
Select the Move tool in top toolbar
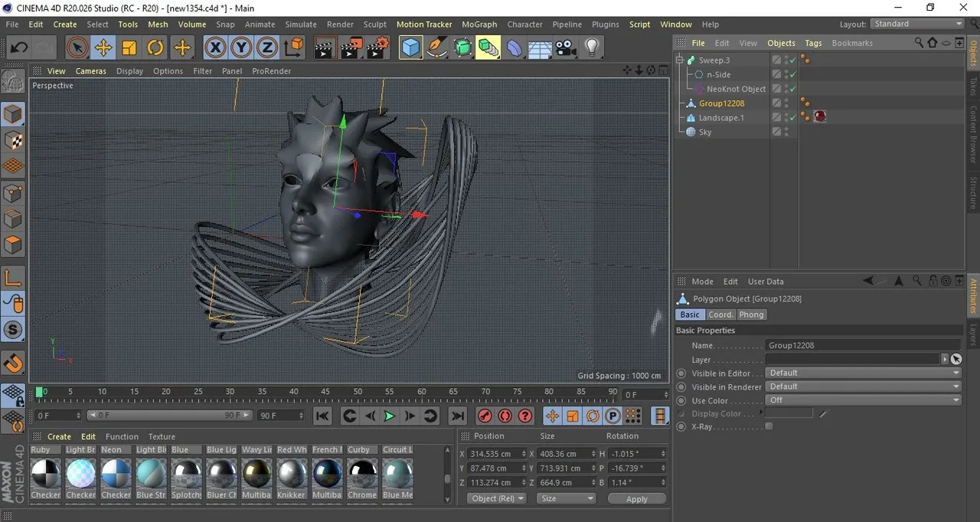(x=103, y=48)
